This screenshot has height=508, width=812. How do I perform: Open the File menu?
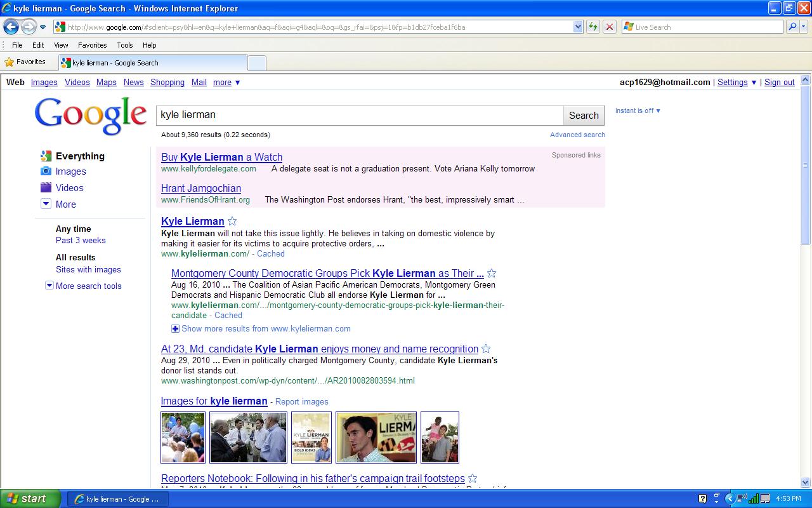pos(17,45)
